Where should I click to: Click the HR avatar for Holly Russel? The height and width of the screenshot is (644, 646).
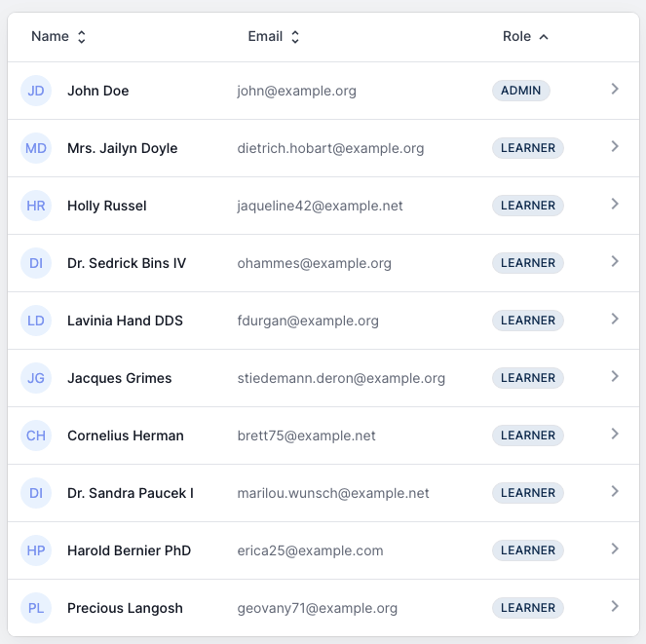[36, 206]
